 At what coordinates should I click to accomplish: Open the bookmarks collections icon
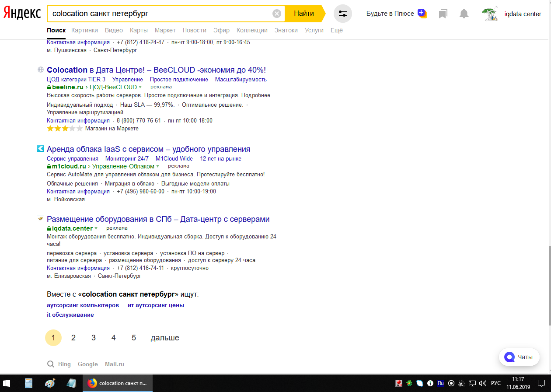[x=443, y=14]
